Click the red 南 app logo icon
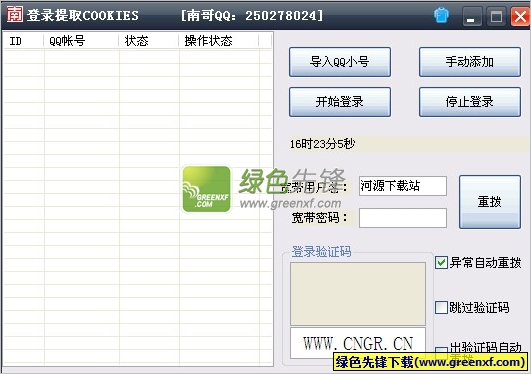This screenshot has height=374, width=531. (x=15, y=15)
